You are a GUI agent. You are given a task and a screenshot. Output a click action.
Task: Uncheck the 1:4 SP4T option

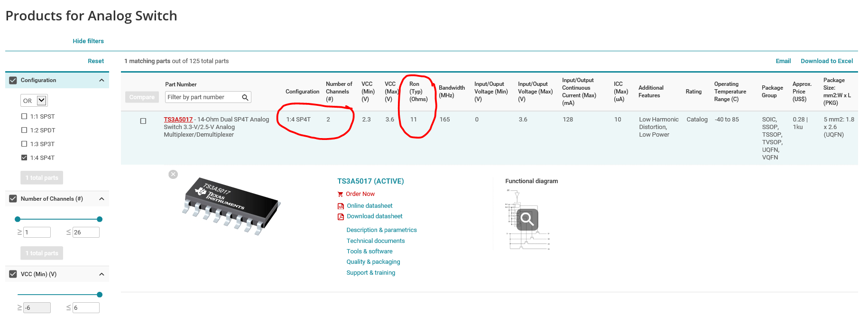[x=24, y=158]
